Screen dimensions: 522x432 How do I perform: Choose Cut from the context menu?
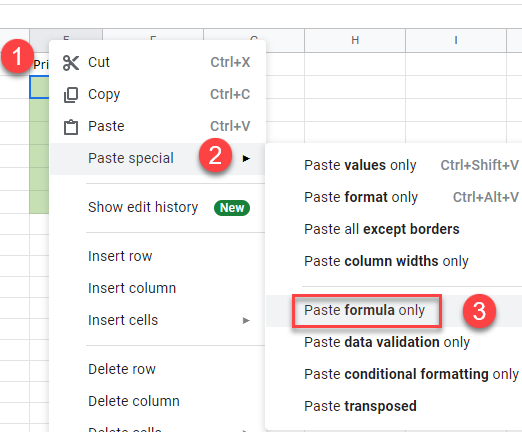(157, 62)
